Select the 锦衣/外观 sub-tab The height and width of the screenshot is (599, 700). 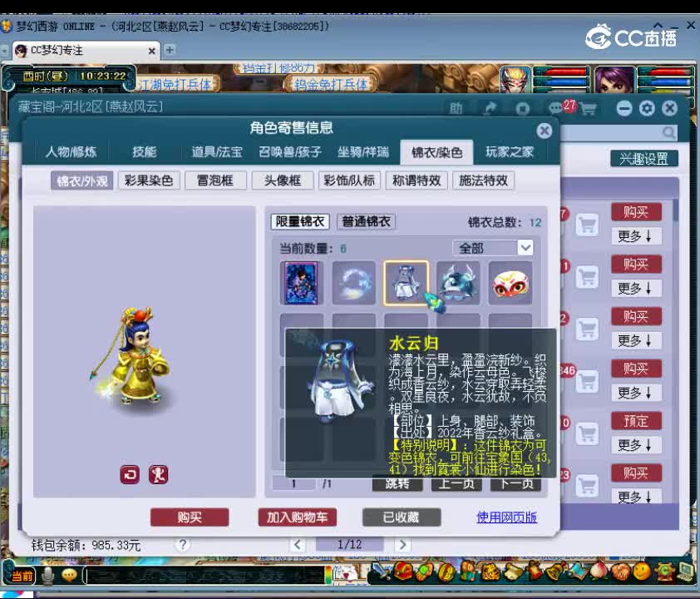click(x=82, y=181)
